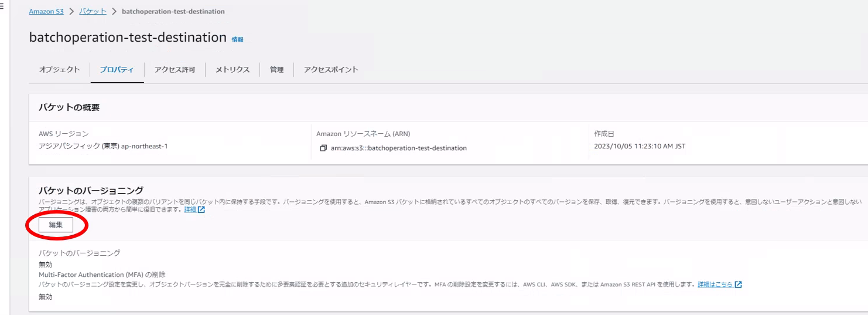868x315 pixels.
Task: Click the AWS リージョン label
Action: coord(64,134)
